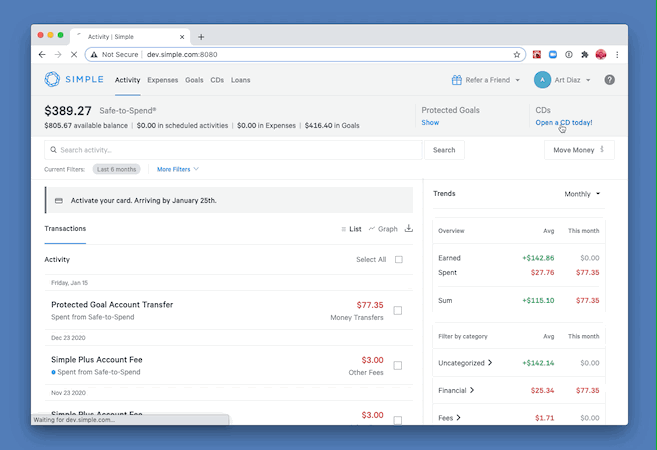Open the Expenses nav tab
Image resolution: width=657 pixels, height=450 pixels.
[x=163, y=80]
